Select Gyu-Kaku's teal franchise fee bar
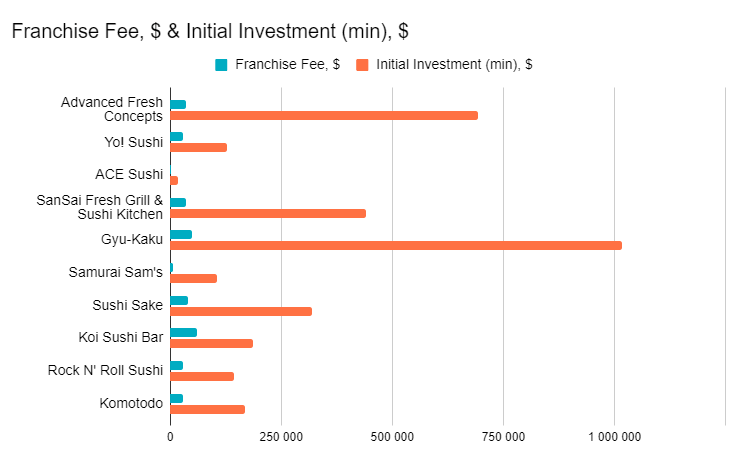The image size is (747, 465). pos(181,234)
